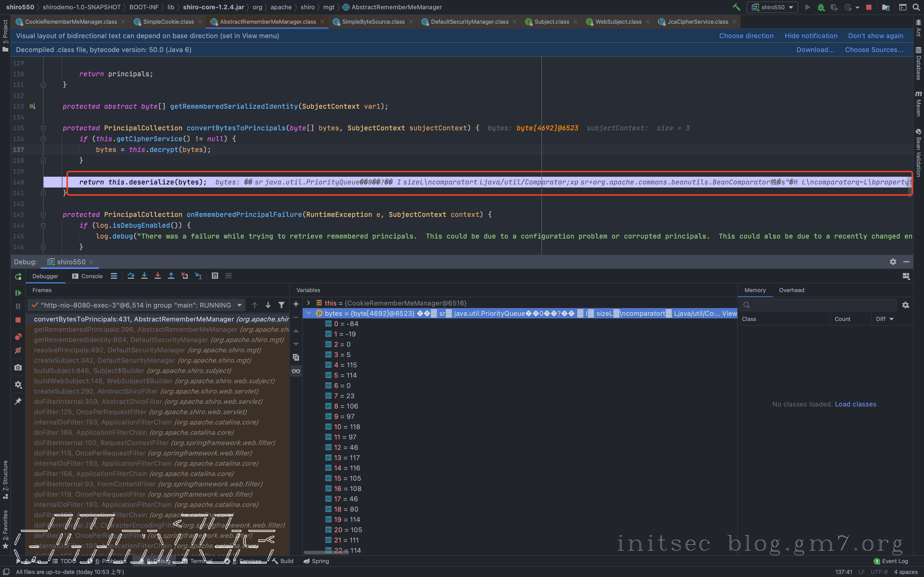Click the Resume Program icon
Image resolution: width=924 pixels, height=577 pixels.
tap(18, 293)
